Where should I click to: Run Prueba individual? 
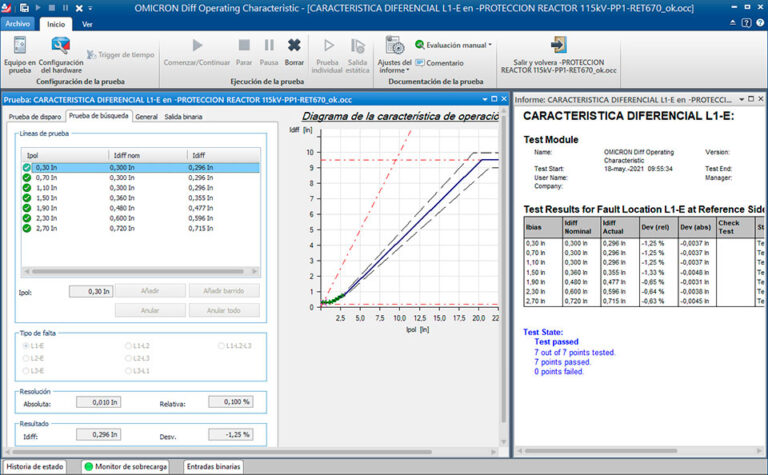(327, 56)
